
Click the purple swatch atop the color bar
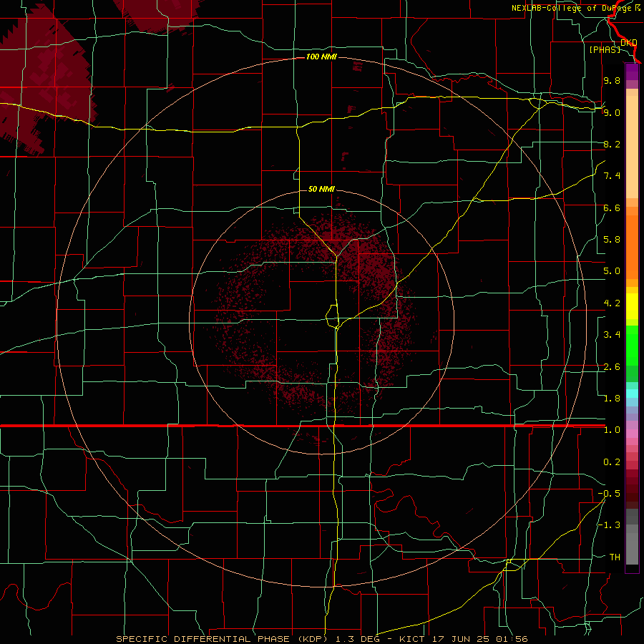(632, 72)
